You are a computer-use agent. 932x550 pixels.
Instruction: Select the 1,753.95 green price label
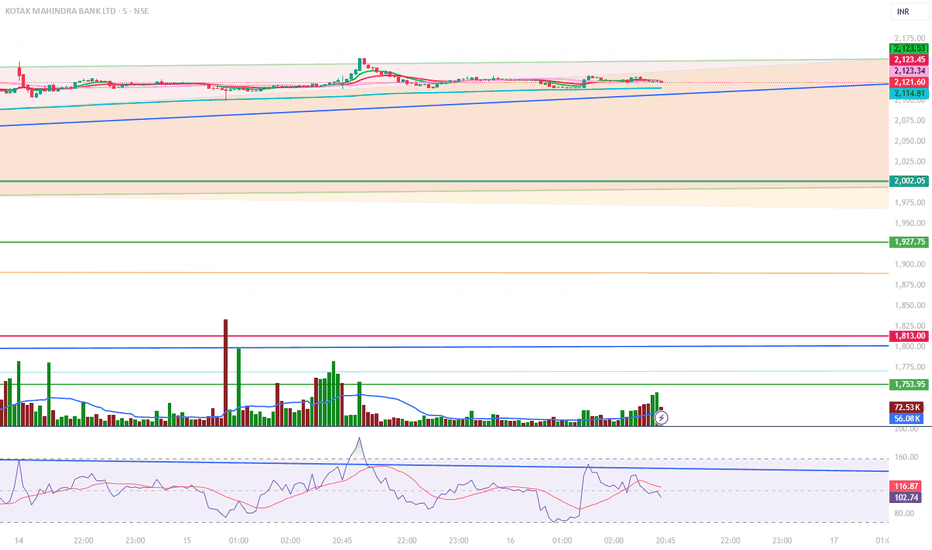(x=909, y=384)
